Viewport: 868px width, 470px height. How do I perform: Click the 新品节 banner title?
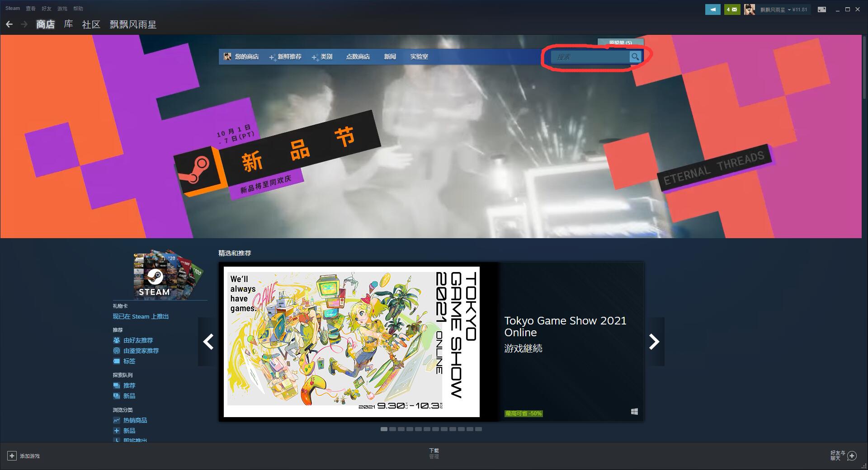tap(298, 149)
